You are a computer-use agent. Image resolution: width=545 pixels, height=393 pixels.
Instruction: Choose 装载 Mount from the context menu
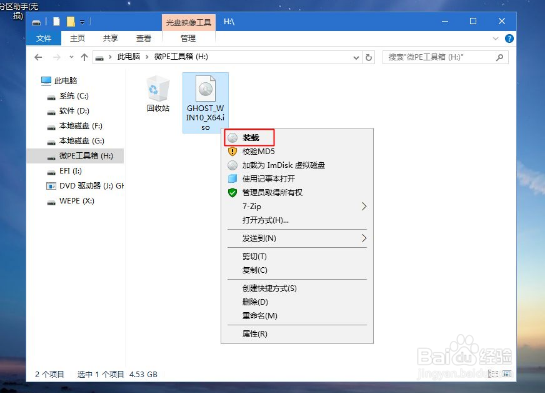tap(249, 138)
